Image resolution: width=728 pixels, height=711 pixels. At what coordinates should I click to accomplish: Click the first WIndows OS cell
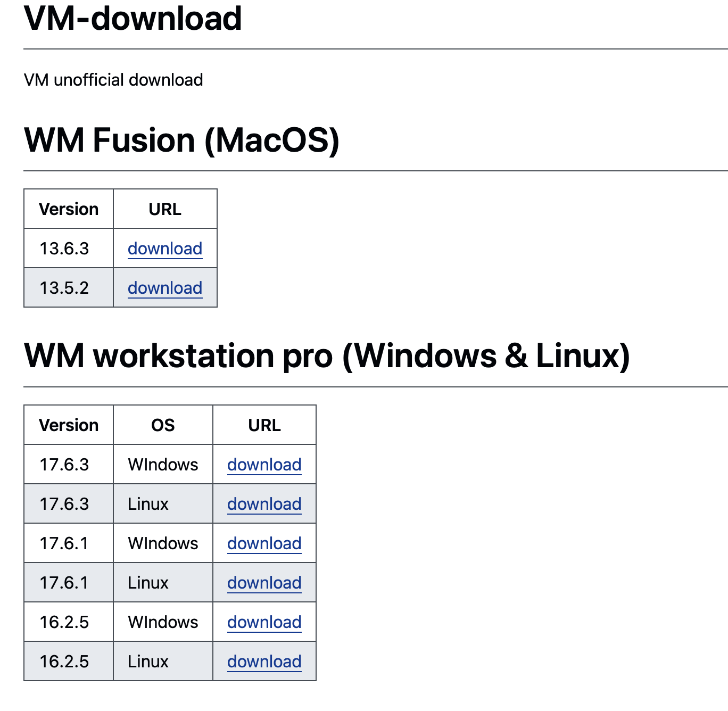coord(162,464)
